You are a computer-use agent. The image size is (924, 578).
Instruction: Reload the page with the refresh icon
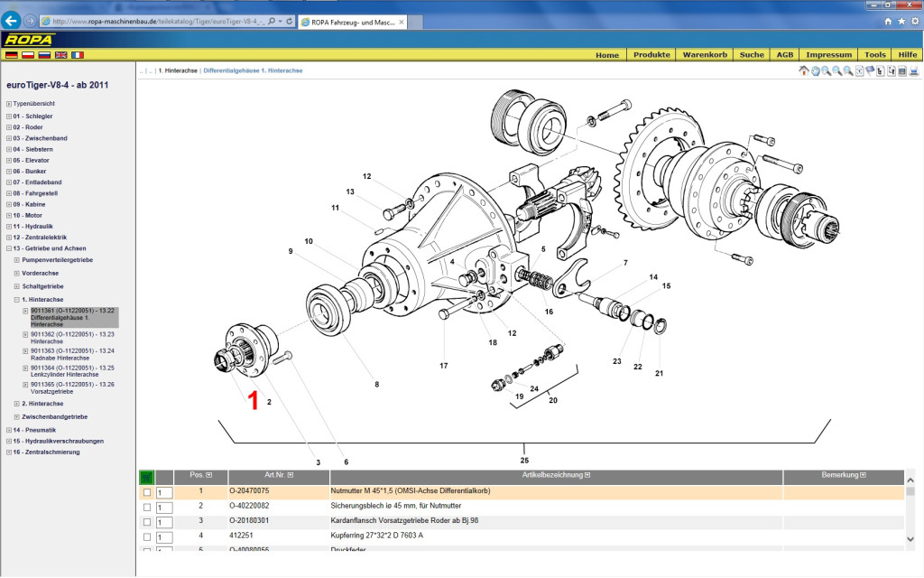pos(290,22)
